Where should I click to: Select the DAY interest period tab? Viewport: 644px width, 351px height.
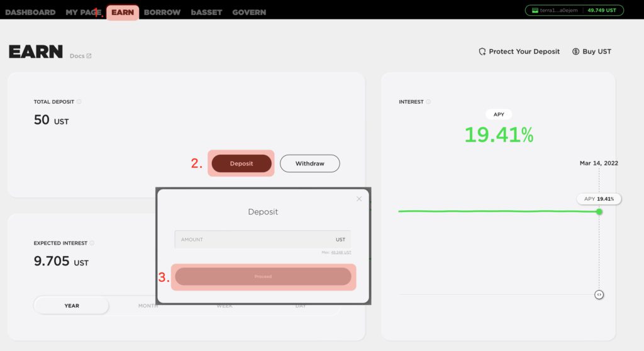click(300, 306)
